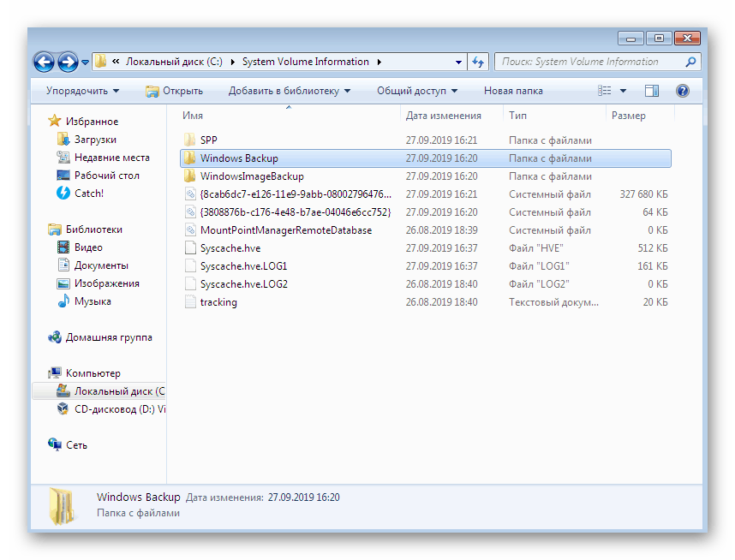
Task: Expand the arrow after System Volume Information
Action: click(x=379, y=62)
